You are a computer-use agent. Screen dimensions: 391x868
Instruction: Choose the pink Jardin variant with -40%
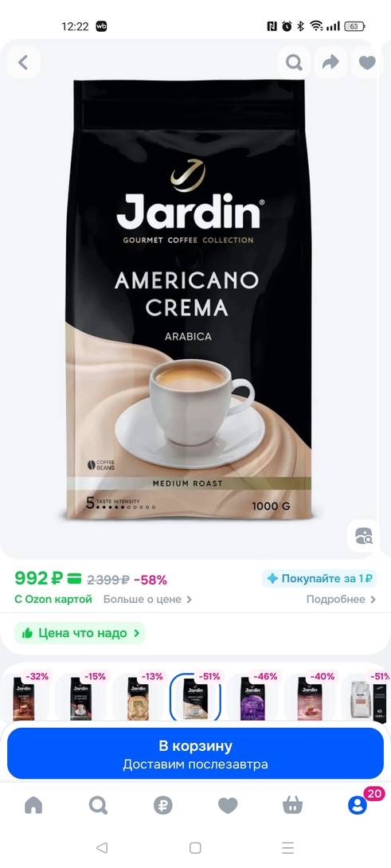coord(310,698)
